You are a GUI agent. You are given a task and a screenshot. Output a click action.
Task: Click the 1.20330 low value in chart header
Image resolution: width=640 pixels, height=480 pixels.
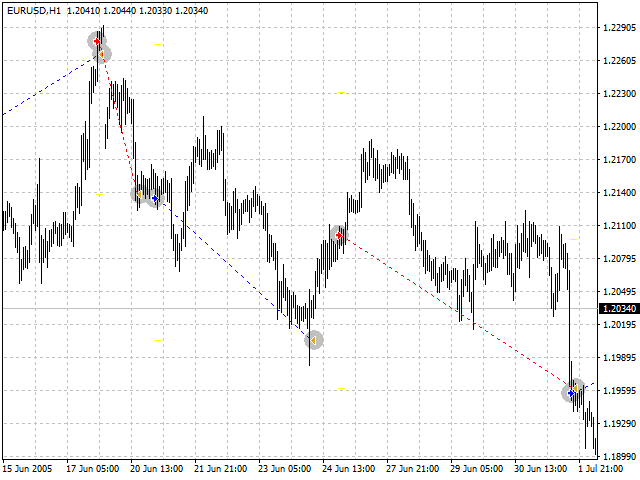[156, 11]
